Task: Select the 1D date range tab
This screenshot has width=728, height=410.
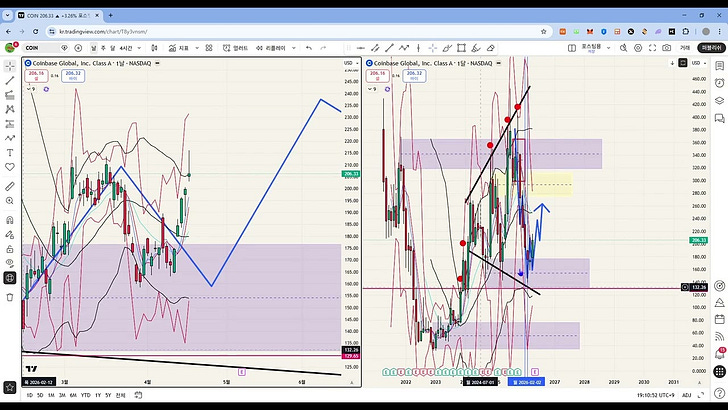Action: click(x=29, y=395)
